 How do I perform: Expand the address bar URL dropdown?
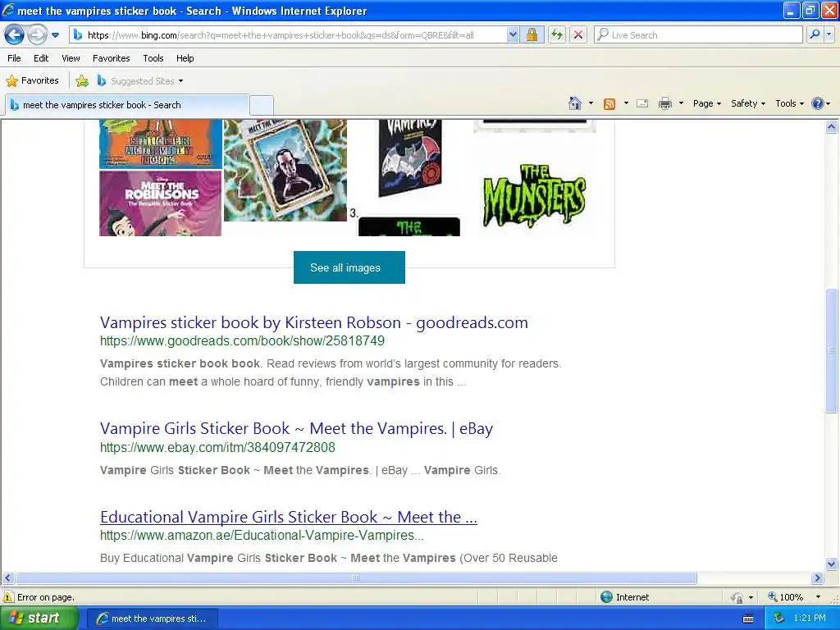click(x=513, y=35)
